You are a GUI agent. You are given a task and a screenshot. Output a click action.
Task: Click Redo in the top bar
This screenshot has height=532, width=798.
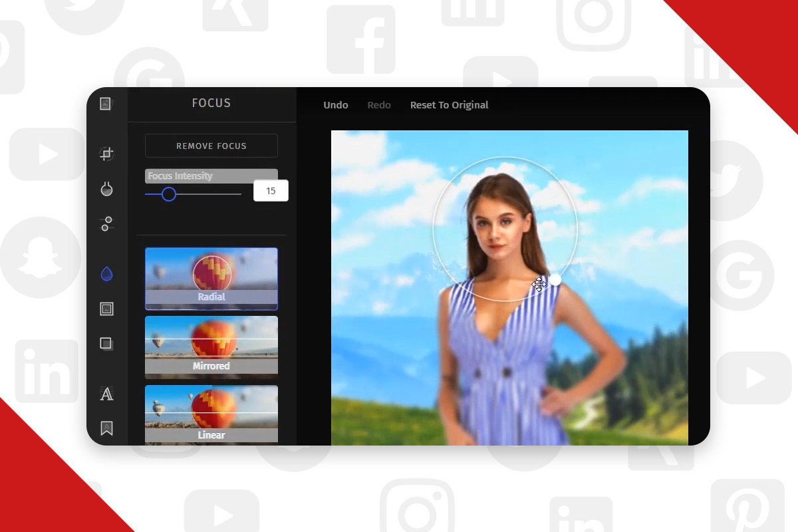pyautogui.click(x=379, y=105)
